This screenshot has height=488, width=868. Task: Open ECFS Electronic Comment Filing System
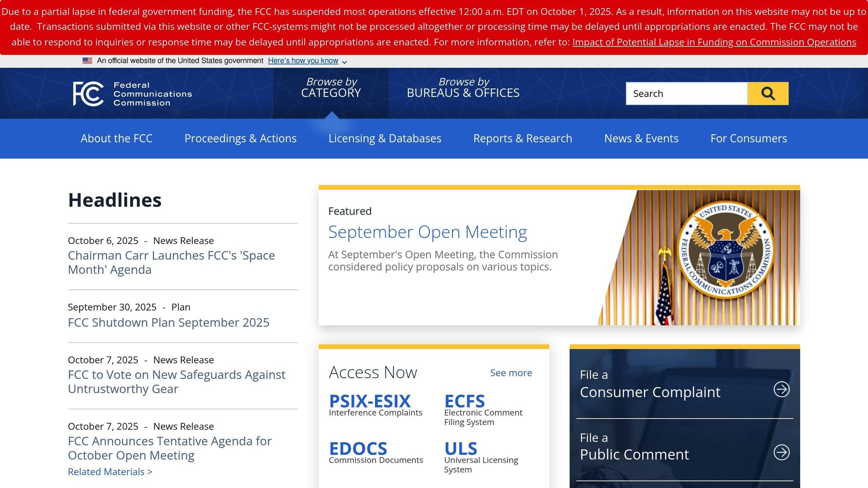click(464, 401)
